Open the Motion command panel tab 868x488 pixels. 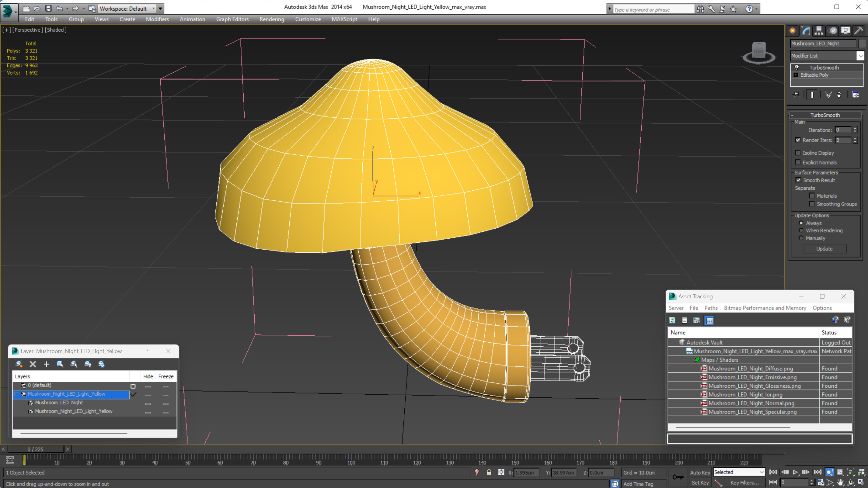coord(833,31)
